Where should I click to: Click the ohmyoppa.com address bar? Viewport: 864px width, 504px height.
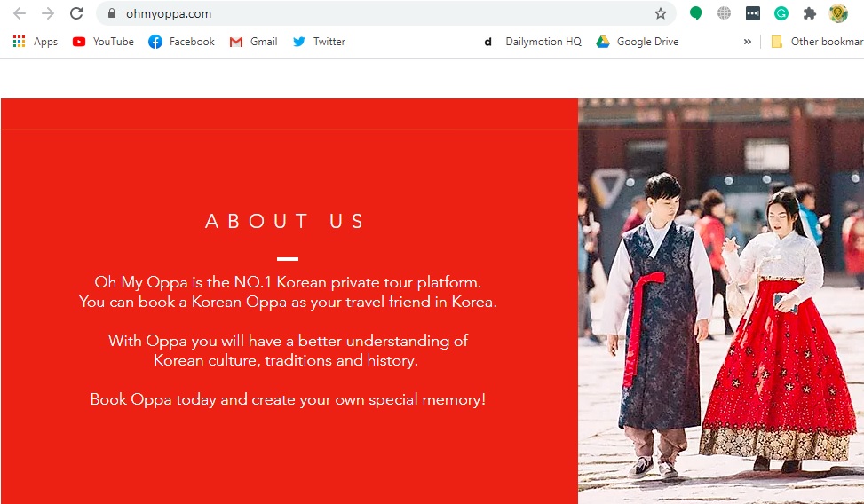pos(385,13)
